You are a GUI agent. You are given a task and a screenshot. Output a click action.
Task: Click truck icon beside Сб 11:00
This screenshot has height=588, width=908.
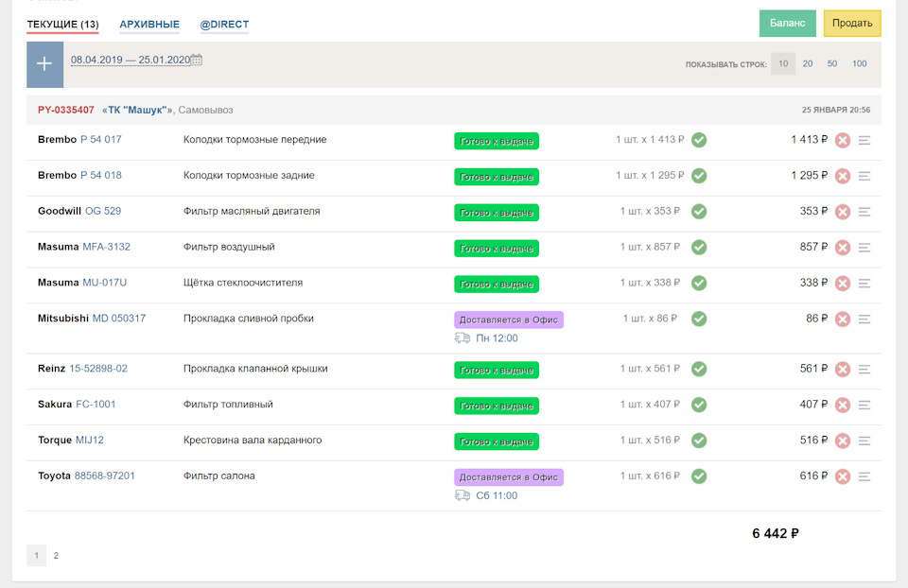point(463,495)
